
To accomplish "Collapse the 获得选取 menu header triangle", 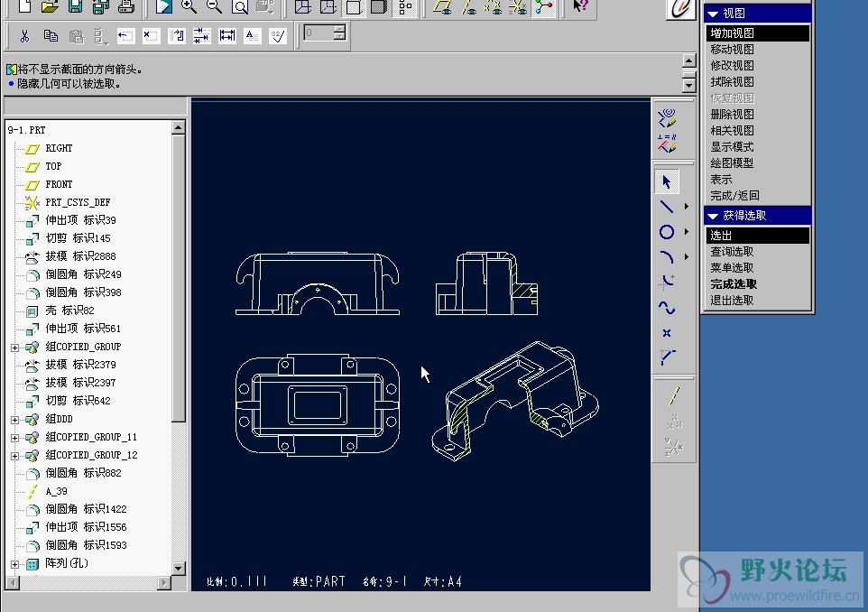I will (x=713, y=216).
